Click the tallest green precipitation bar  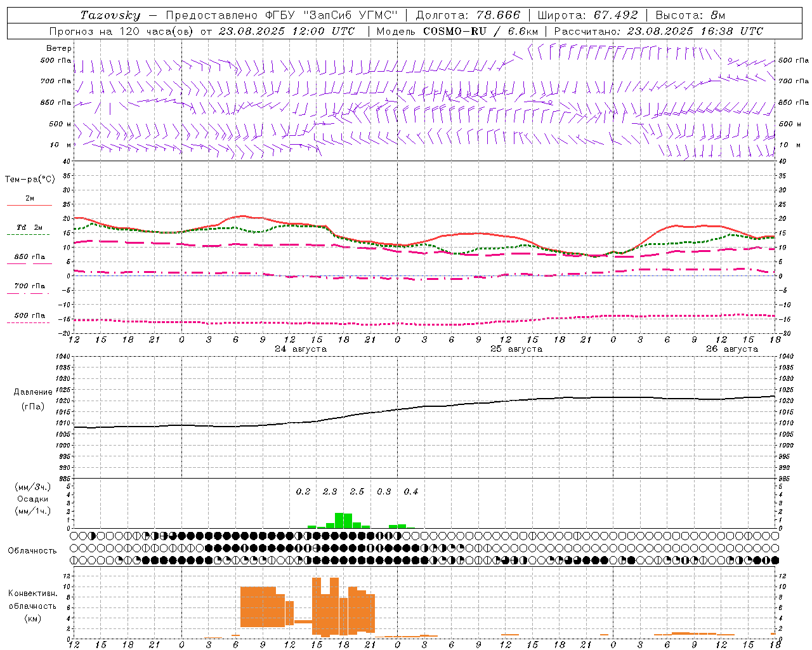click(339, 521)
